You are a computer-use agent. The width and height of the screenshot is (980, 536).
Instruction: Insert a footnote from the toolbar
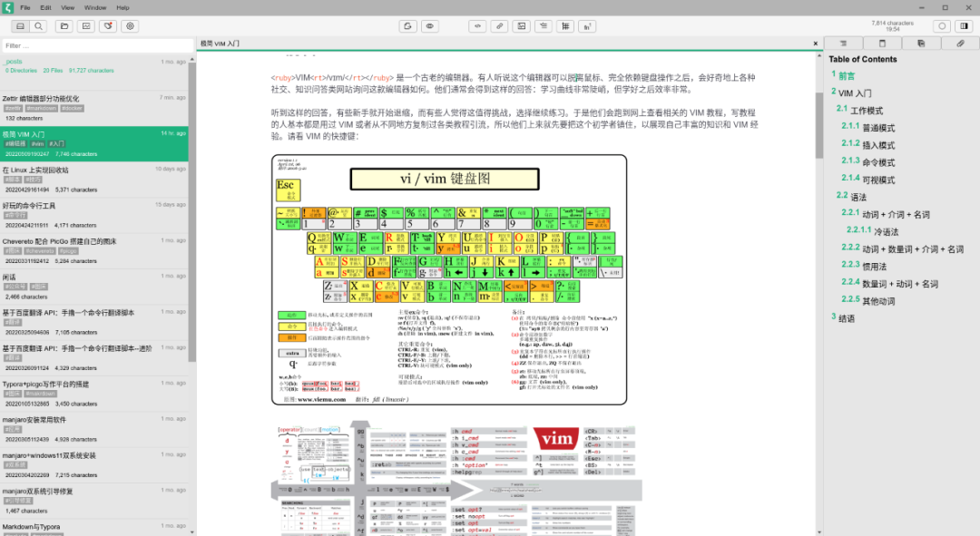pyautogui.click(x=587, y=26)
